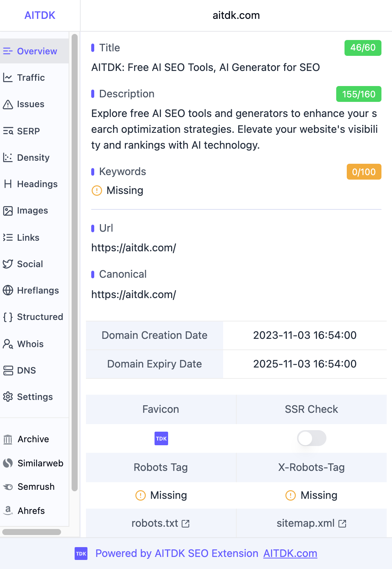Viewport: 392px width, 569px height.
Task: Click the sidebar horizontal scrollbar
Action: [x=32, y=532]
